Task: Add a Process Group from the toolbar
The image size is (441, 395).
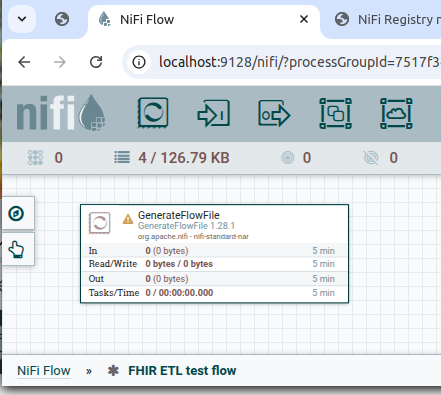Action: coord(335,113)
